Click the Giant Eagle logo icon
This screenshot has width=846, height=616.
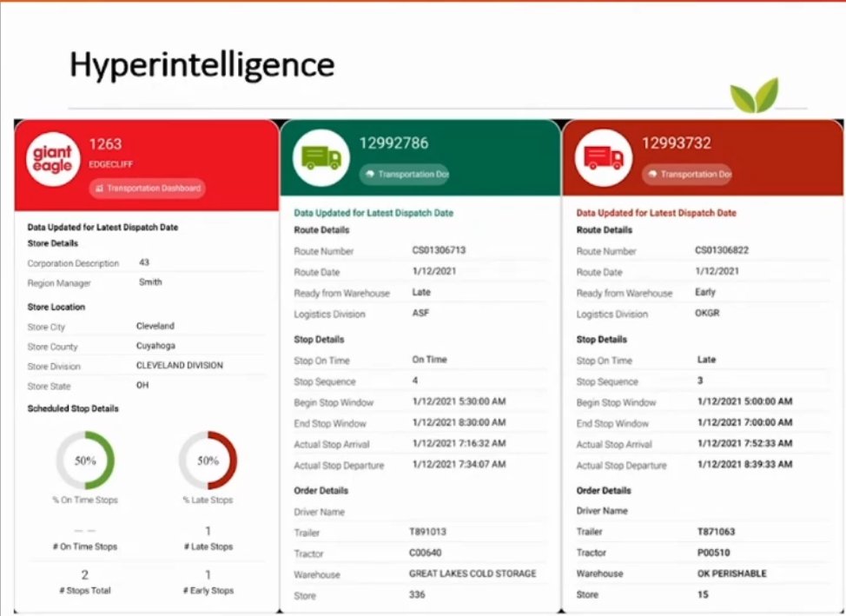tap(53, 159)
